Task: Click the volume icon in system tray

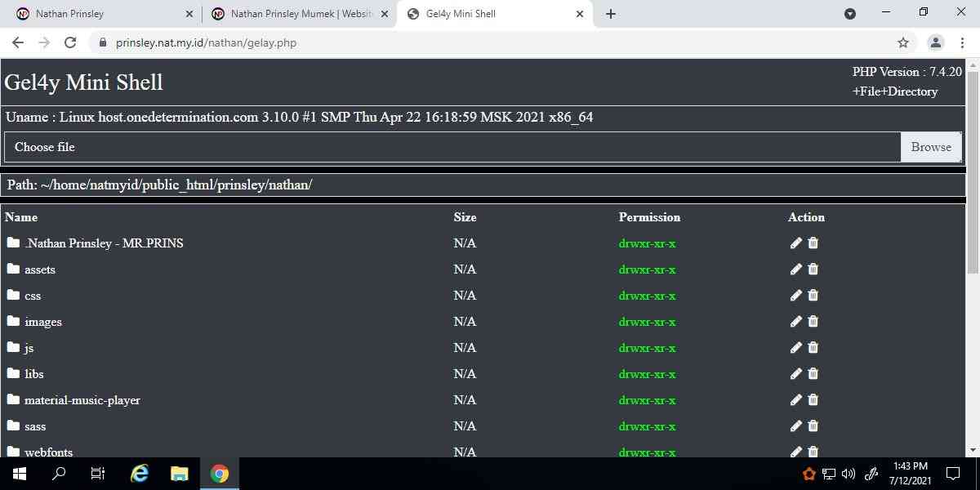Action: (848, 474)
